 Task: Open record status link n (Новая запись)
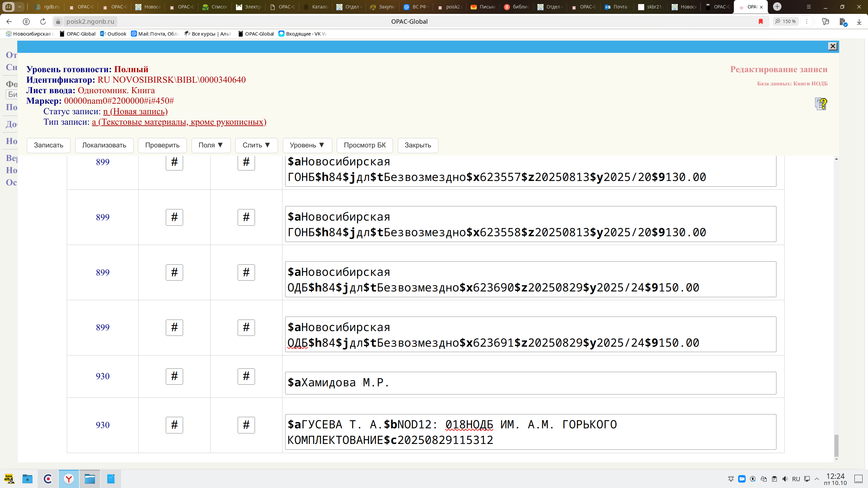click(135, 111)
